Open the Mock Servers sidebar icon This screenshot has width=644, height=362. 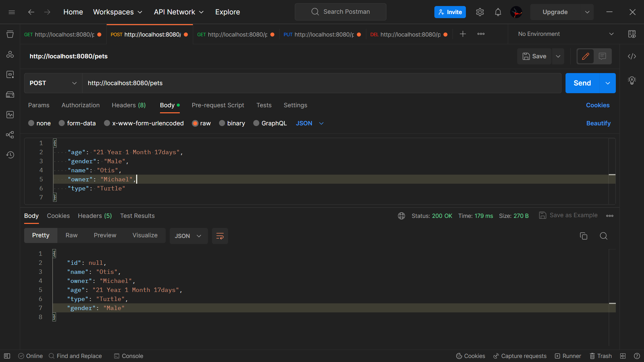10,95
